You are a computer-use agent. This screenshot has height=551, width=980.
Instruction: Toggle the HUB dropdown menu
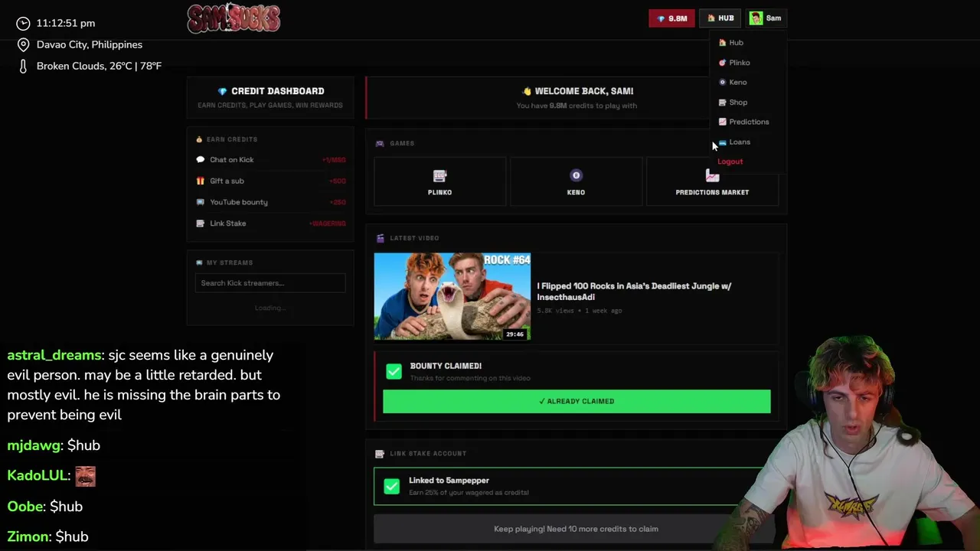point(720,18)
